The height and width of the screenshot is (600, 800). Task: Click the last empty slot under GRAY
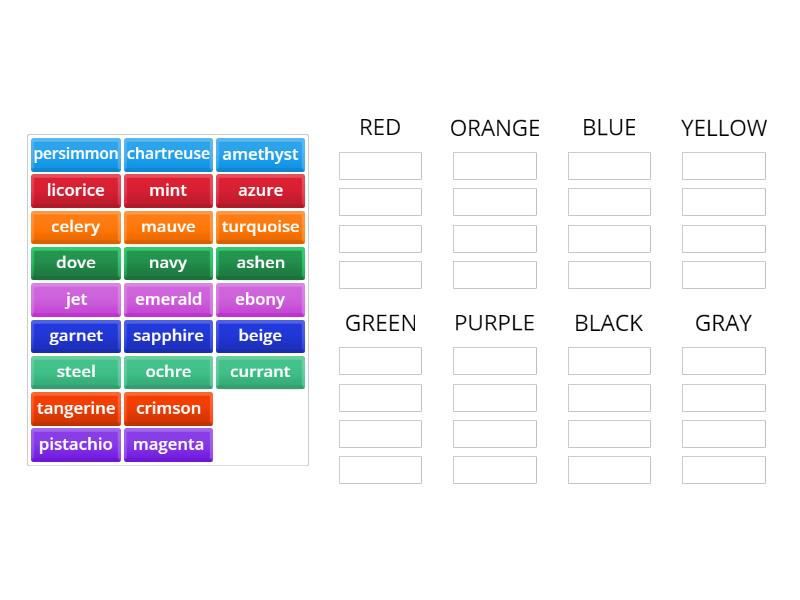[723, 470]
